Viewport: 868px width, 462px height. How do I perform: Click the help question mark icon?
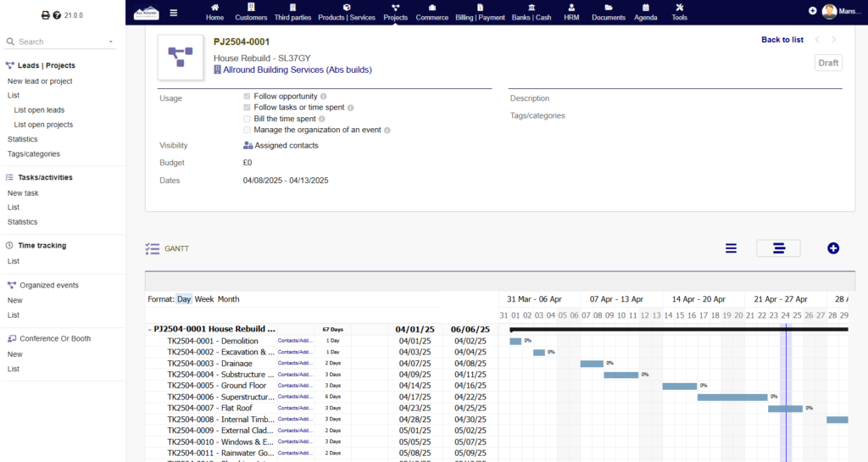pos(57,15)
